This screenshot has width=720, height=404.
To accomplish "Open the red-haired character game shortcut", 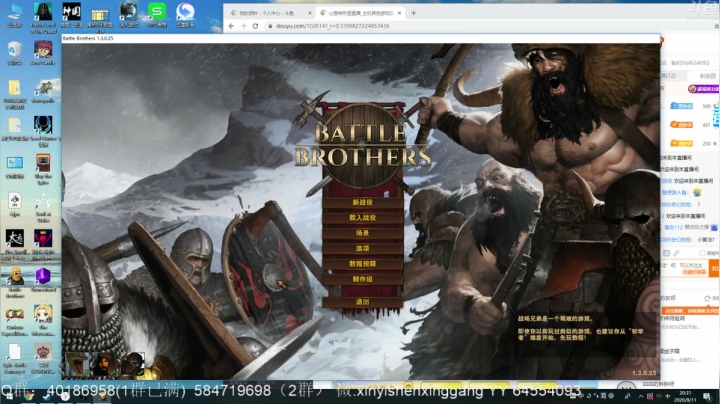I will pos(43,53).
